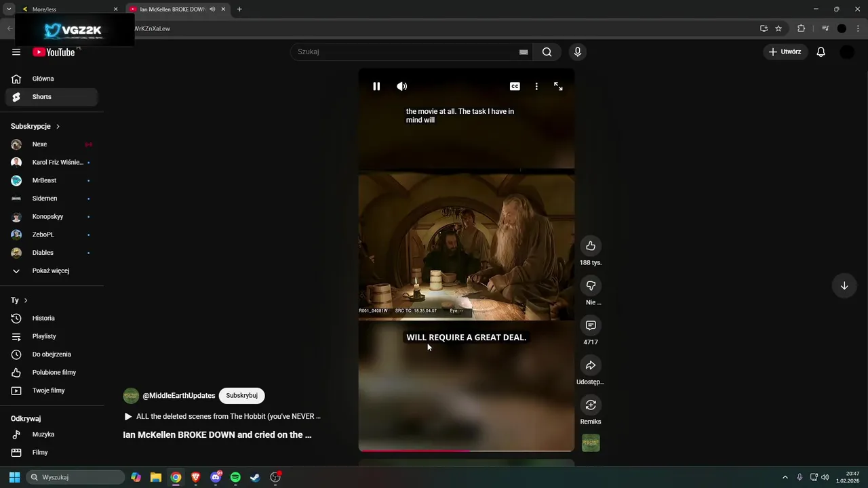Expand Pokaż więcej subscriptions
The height and width of the screenshot is (488, 868).
point(52,271)
